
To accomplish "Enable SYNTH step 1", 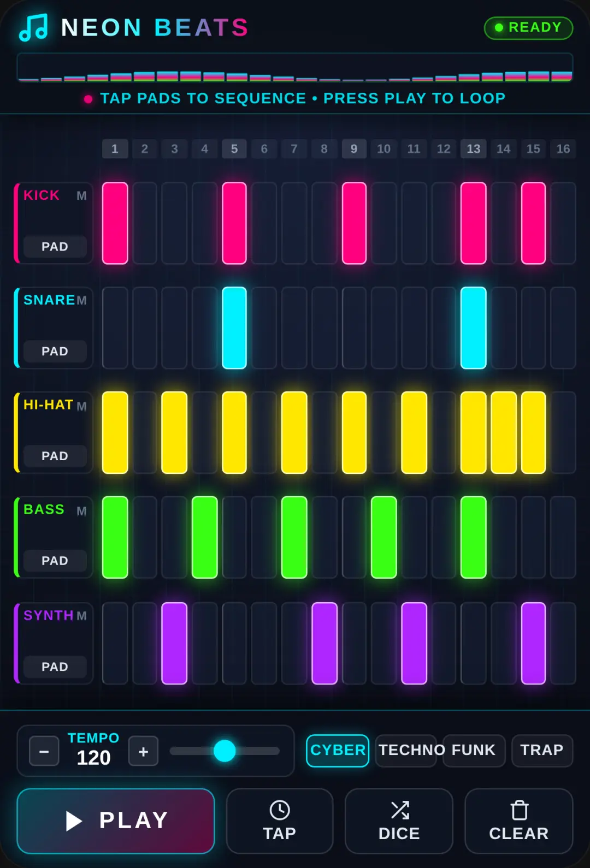I will (115, 644).
